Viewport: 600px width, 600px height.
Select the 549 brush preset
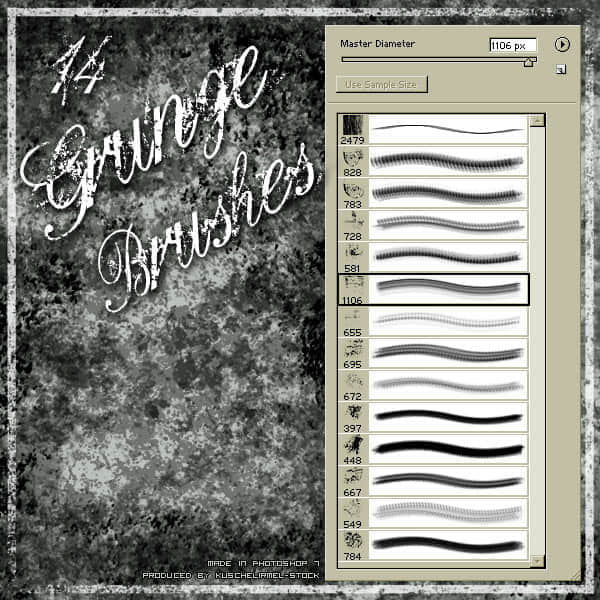(434, 514)
